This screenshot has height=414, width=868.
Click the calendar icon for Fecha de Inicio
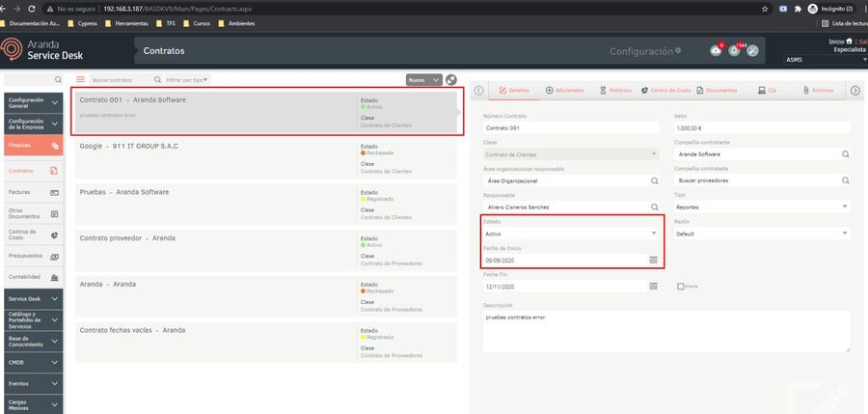coord(653,261)
